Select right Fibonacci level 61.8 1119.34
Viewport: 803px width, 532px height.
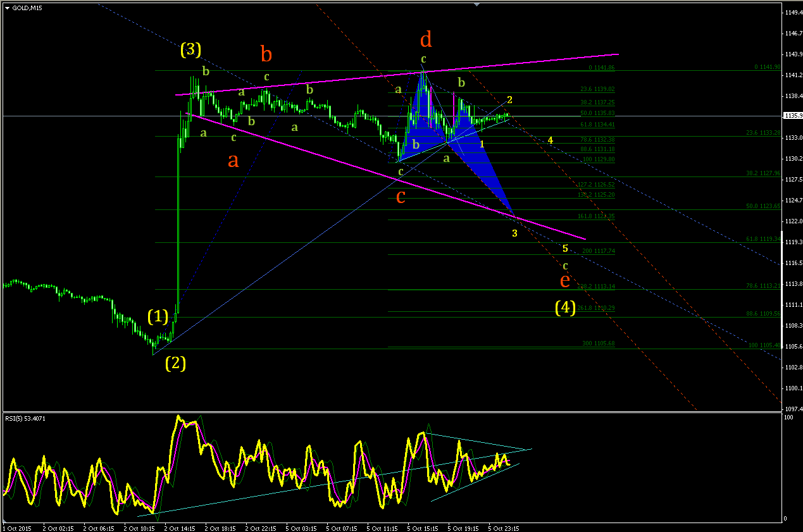tap(763, 239)
